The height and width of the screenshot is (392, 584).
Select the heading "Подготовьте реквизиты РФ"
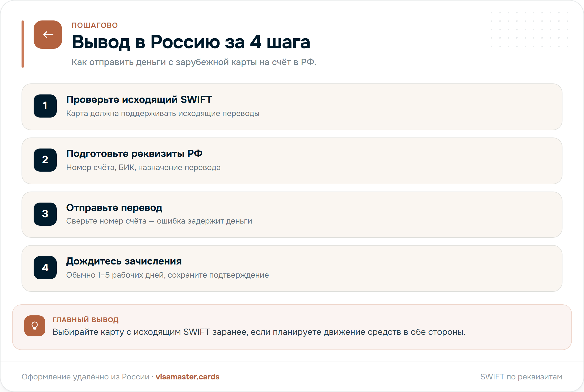pos(134,153)
